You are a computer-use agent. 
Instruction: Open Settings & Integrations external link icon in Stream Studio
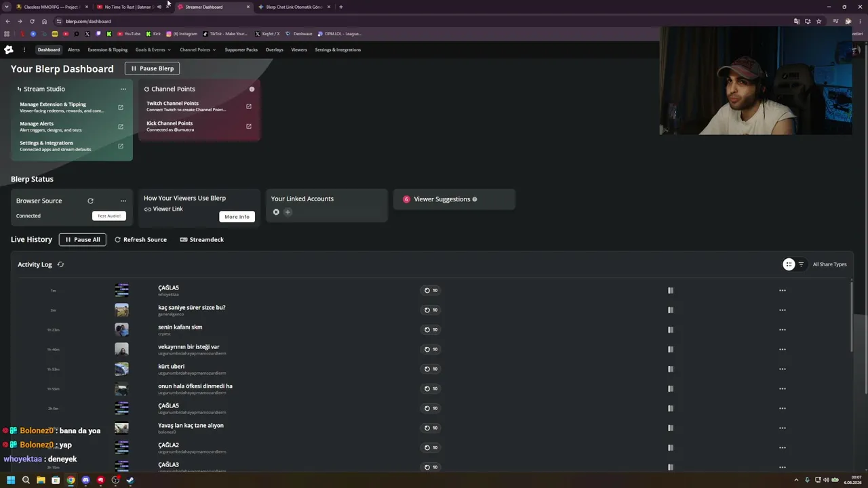(121, 146)
